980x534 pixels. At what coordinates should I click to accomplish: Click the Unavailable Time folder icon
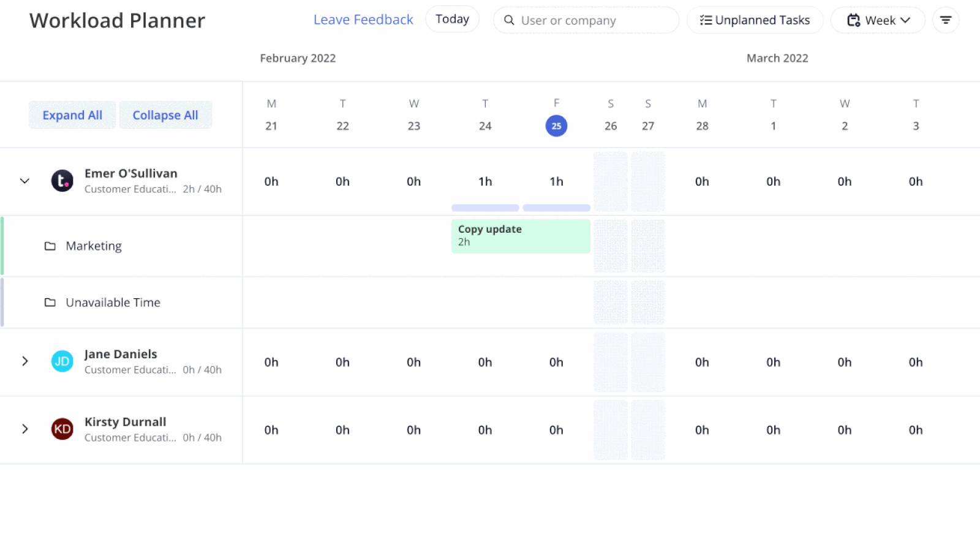tap(50, 303)
